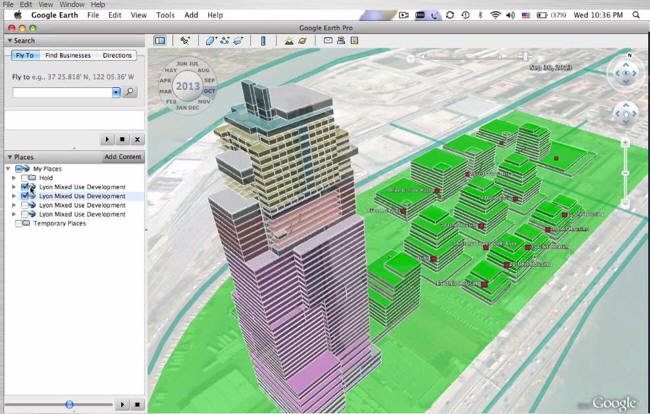Screen dimensions: 650x414
Task: Open Spotlight search magnifier in menu bar
Action: [x=636, y=15]
